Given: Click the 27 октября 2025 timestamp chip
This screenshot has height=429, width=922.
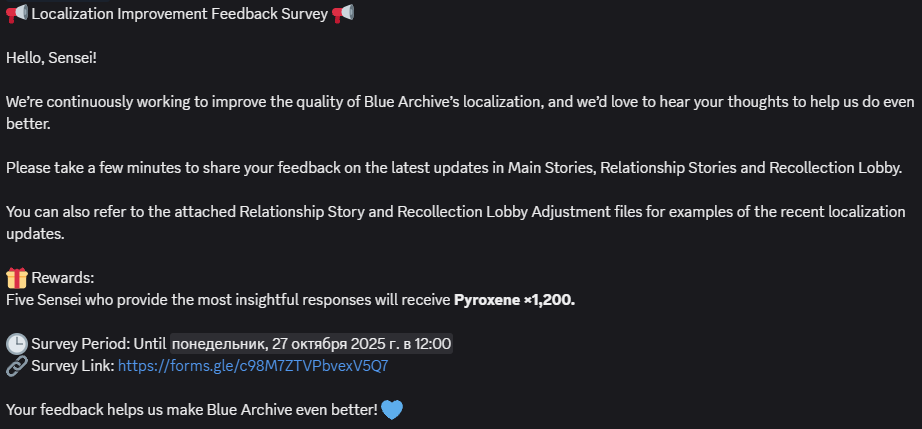Looking at the screenshot, I should click(312, 344).
